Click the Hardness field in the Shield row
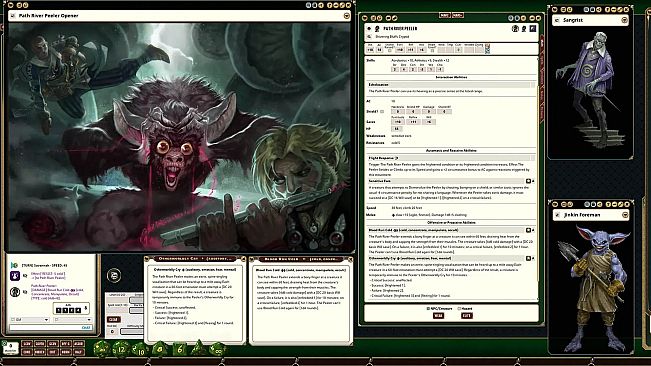Screen dimensions: 651x366 coord(398,111)
